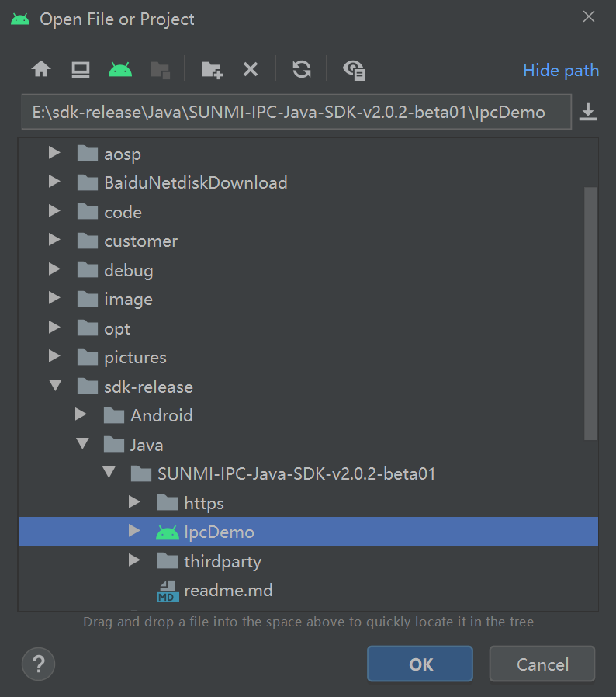This screenshot has width=616, height=697.
Task: Click the grayed-out module directory icon
Action: click(x=161, y=70)
